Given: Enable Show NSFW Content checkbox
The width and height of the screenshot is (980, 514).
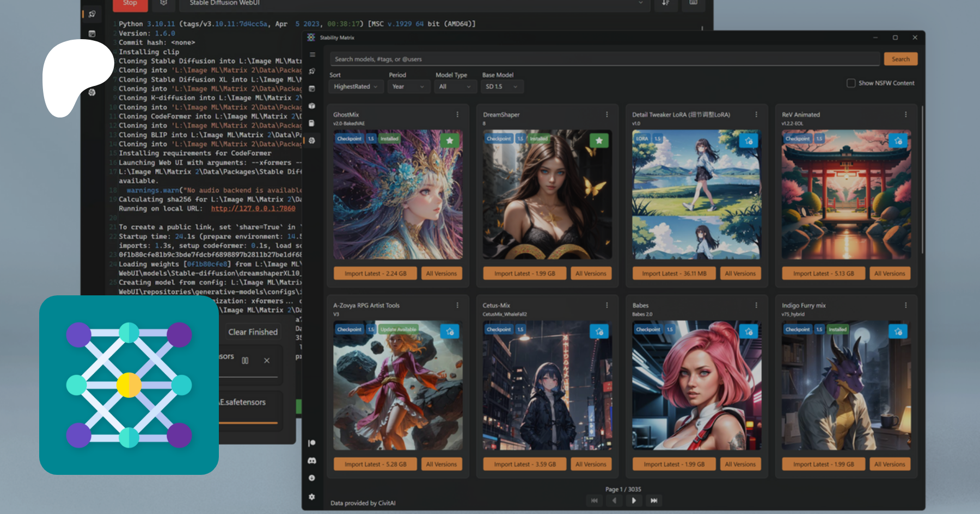Looking at the screenshot, I should [x=851, y=83].
